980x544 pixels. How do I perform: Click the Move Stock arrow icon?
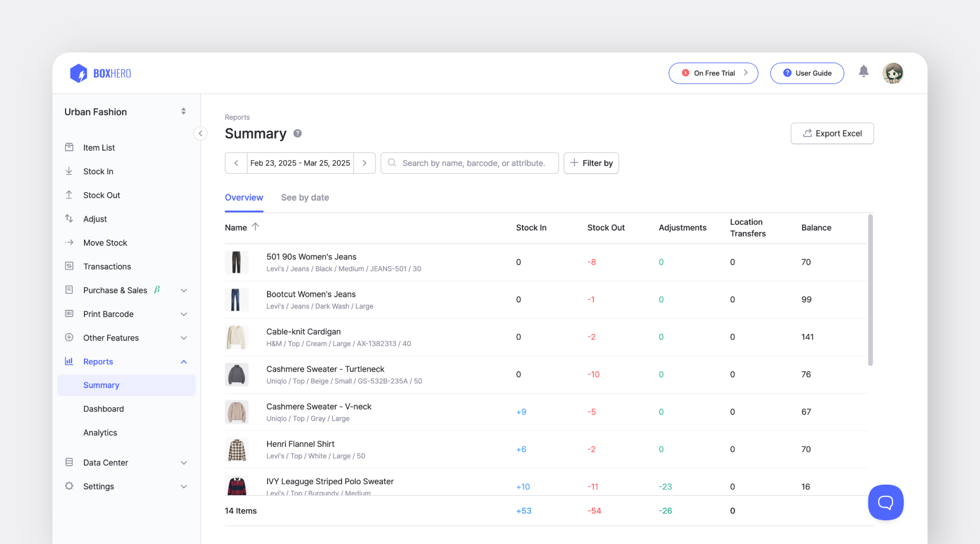[69, 242]
